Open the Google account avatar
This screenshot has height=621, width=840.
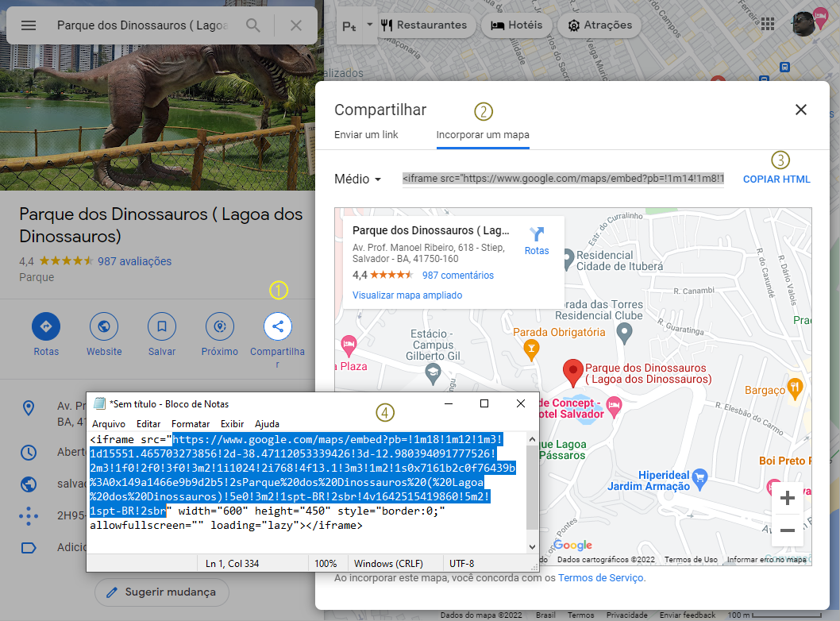click(x=803, y=24)
